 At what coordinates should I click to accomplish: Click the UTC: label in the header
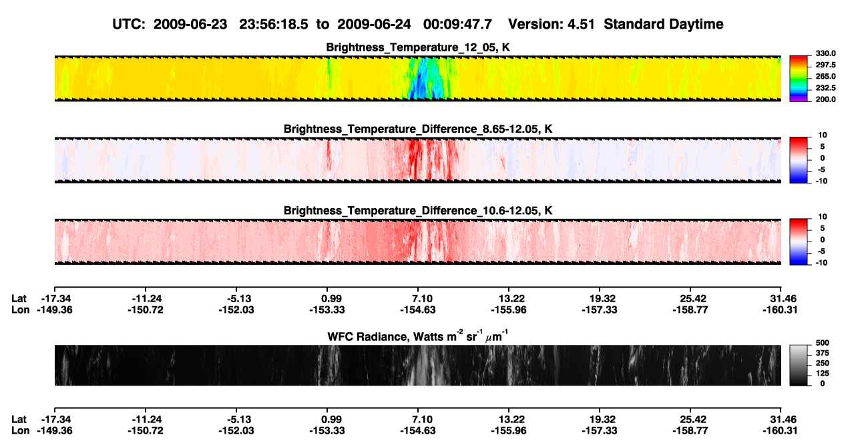130,24
